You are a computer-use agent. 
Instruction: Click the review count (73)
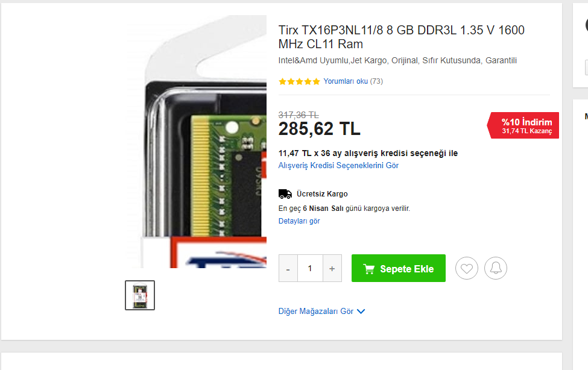(376, 81)
